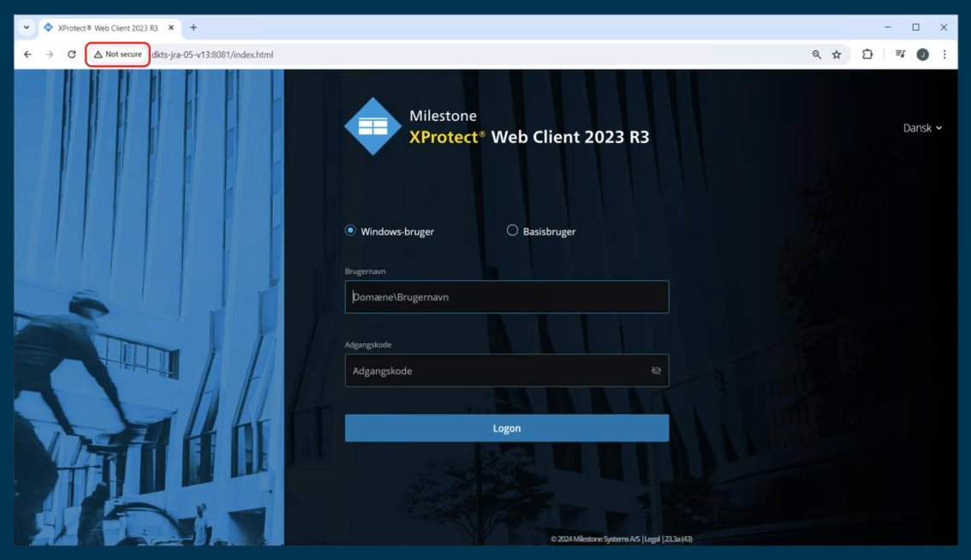Switch to the XProtect Web Client tab

[107, 27]
